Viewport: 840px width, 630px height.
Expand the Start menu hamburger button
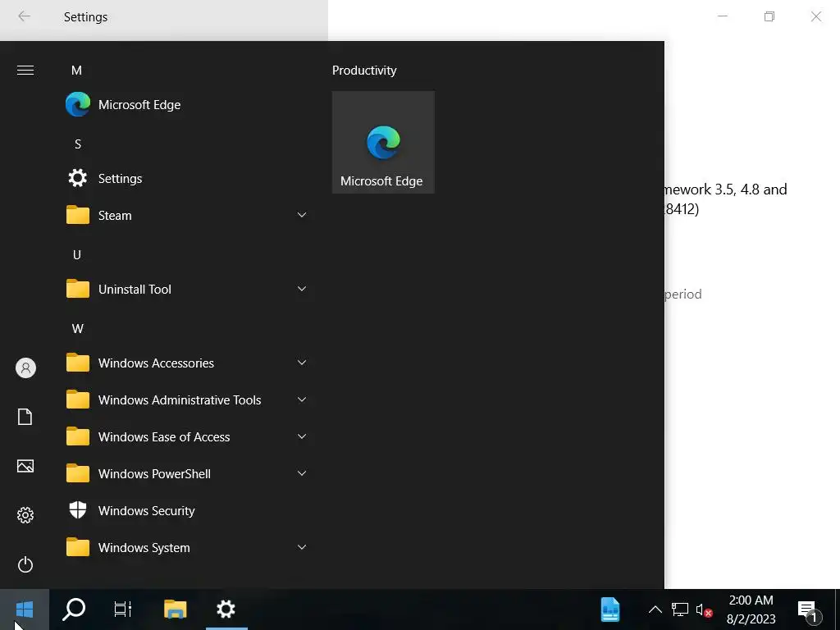pyautogui.click(x=25, y=71)
